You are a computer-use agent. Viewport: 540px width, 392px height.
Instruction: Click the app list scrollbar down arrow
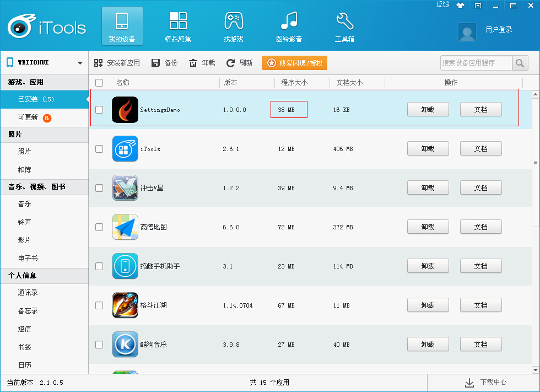click(535, 370)
